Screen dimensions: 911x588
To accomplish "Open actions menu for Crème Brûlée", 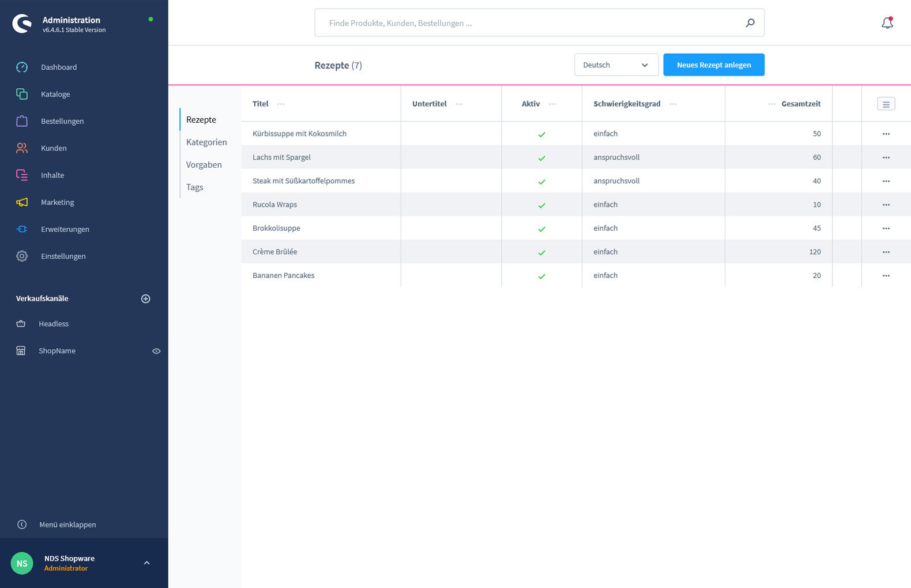I will 886,252.
